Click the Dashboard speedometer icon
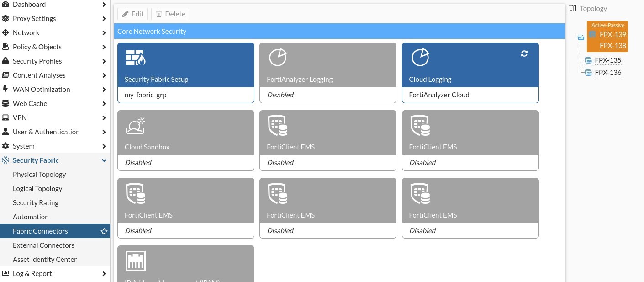Image resolution: width=644 pixels, height=282 pixels. click(x=5, y=4)
